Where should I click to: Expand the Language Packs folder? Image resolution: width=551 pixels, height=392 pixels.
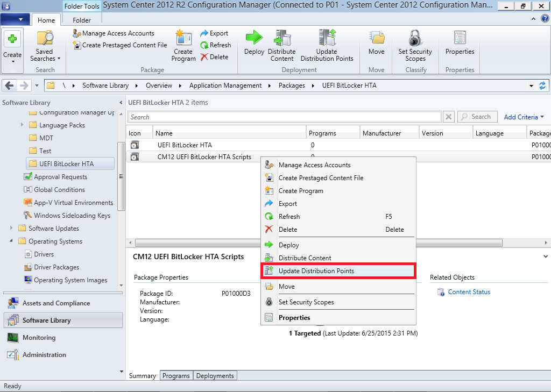pyautogui.click(x=22, y=125)
